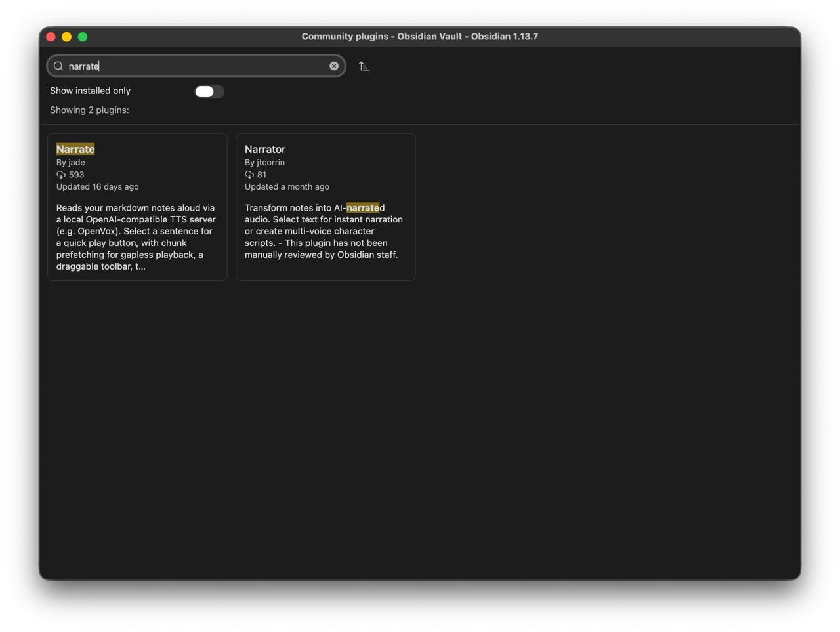
Task: Open the Narrator plugin card
Action: 325,207
